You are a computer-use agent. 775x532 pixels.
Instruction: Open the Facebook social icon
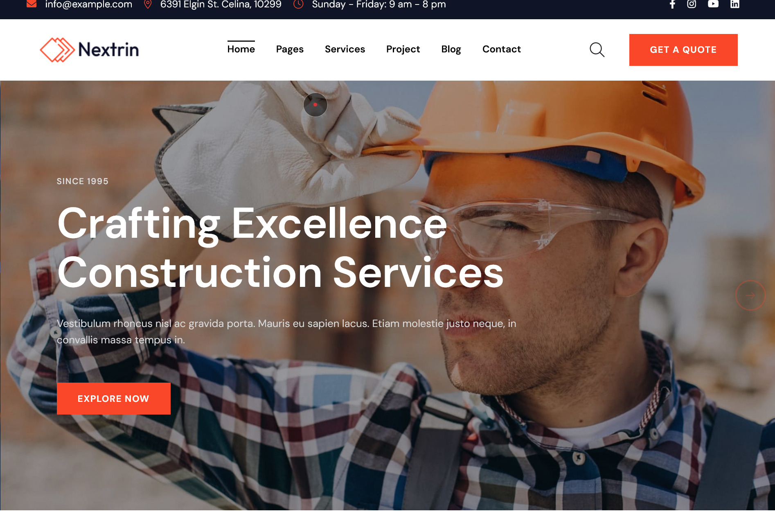tap(672, 4)
